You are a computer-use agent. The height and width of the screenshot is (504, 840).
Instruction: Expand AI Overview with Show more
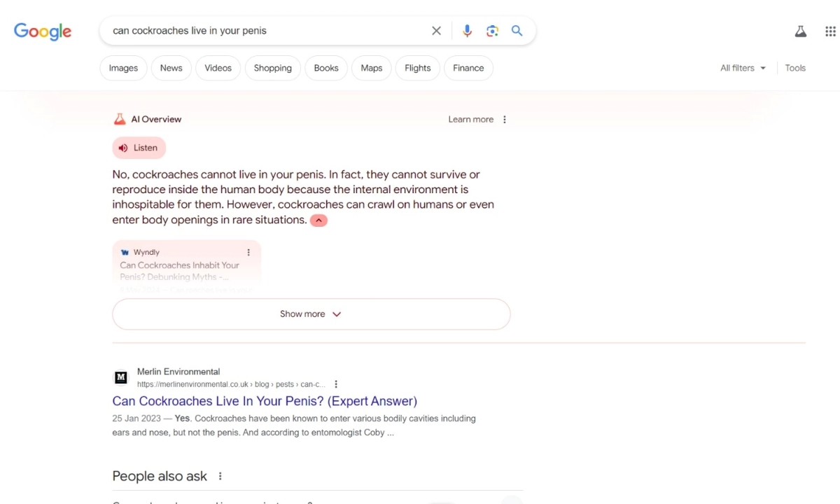click(311, 314)
